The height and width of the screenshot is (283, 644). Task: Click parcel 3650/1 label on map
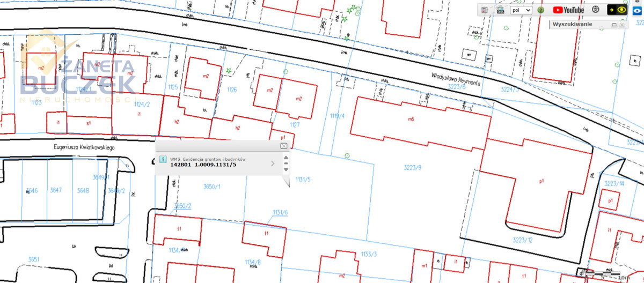click(x=212, y=186)
